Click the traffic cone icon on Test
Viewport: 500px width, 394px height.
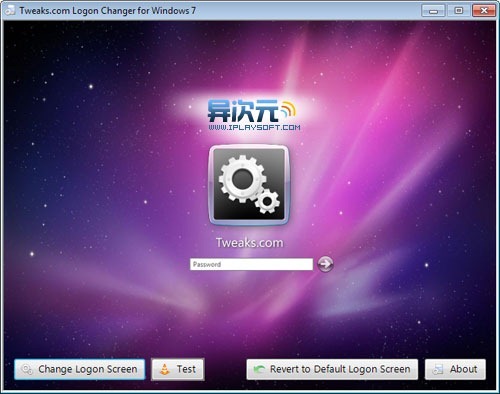pos(165,369)
